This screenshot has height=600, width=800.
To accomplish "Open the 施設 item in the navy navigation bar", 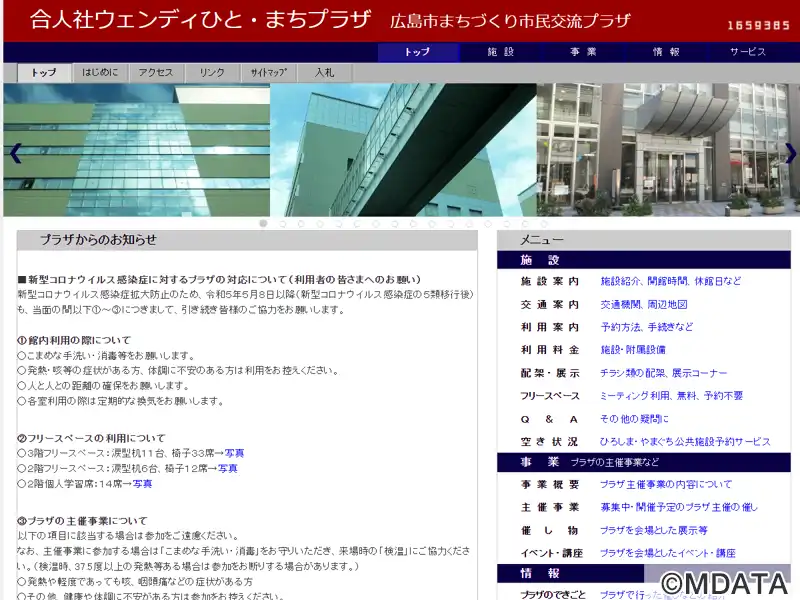I will (501, 52).
